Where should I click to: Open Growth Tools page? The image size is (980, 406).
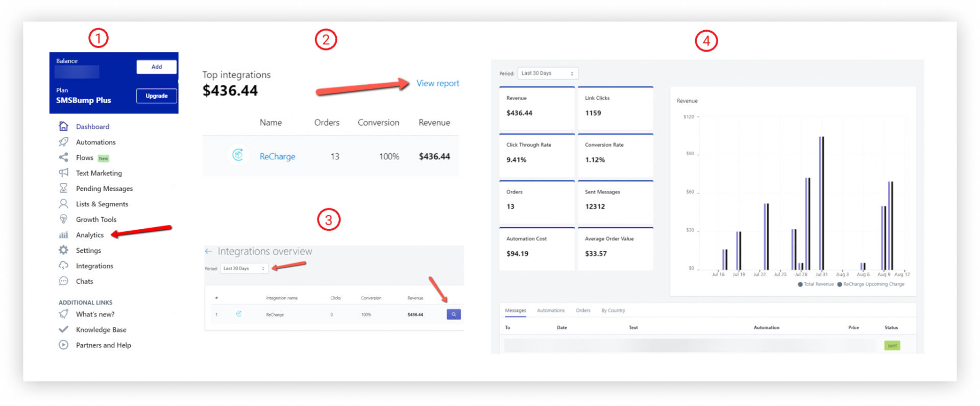point(96,220)
